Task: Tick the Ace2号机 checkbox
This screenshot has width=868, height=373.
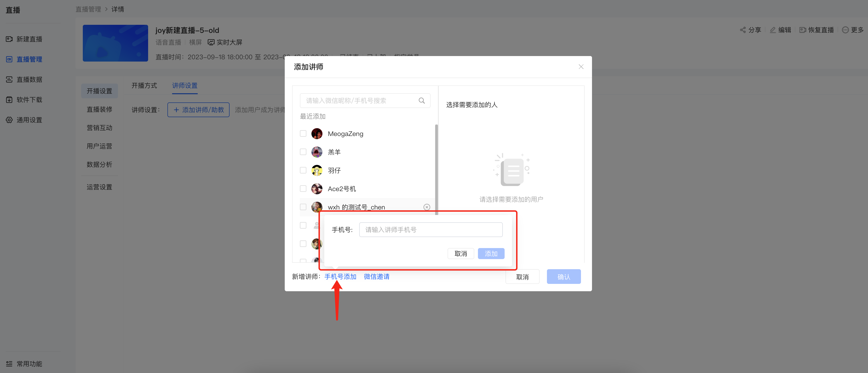Action: point(303,189)
